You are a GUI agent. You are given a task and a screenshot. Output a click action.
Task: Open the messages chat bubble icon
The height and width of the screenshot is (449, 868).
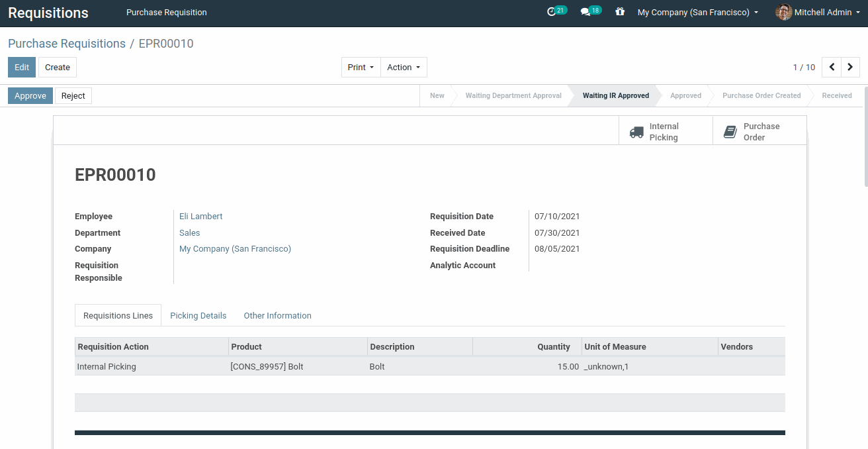[586, 12]
